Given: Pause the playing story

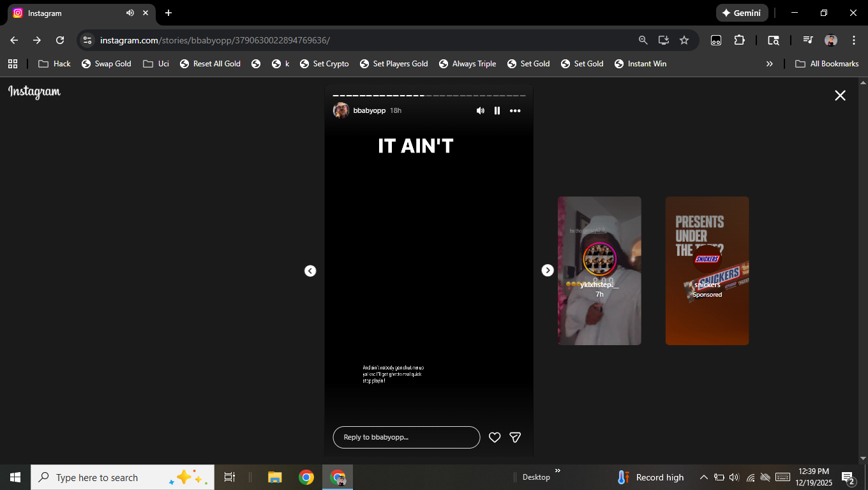Looking at the screenshot, I should click(497, 111).
